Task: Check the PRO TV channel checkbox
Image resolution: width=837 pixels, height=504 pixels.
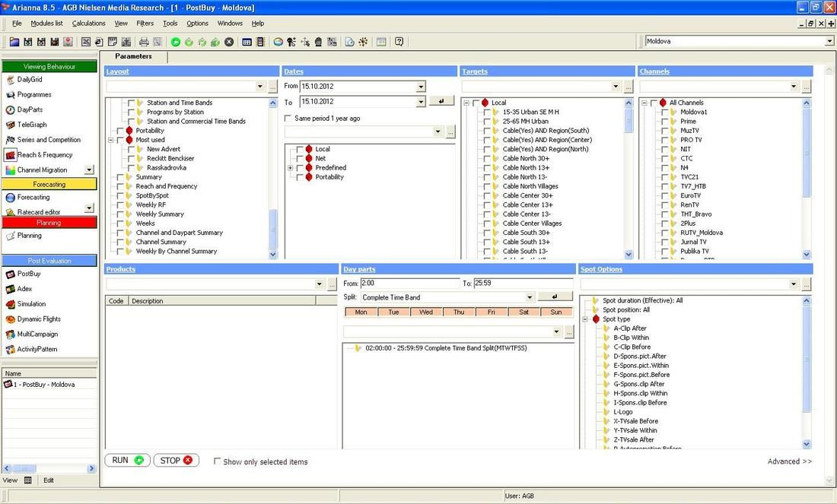Action: (x=664, y=140)
